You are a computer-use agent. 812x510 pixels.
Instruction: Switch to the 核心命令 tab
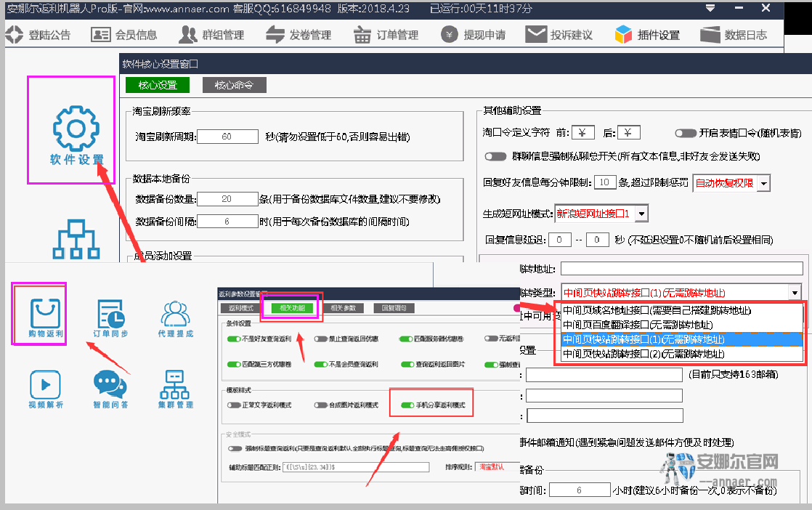coord(234,85)
